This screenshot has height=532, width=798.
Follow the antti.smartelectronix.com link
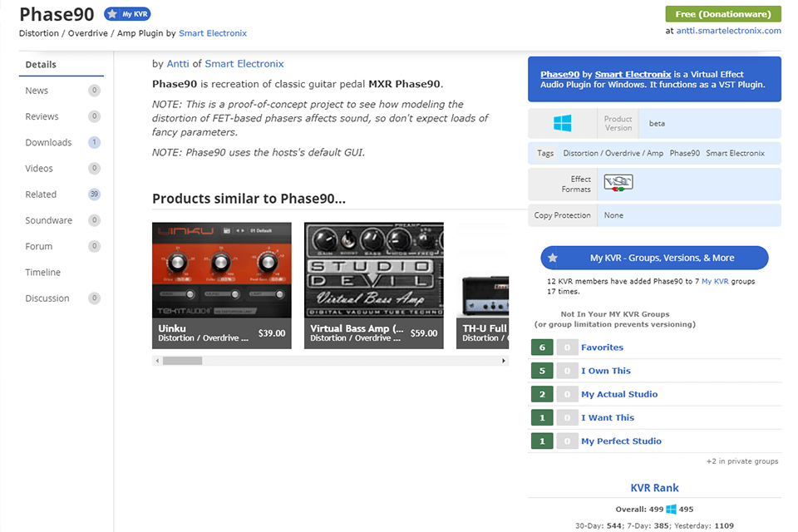(728, 31)
